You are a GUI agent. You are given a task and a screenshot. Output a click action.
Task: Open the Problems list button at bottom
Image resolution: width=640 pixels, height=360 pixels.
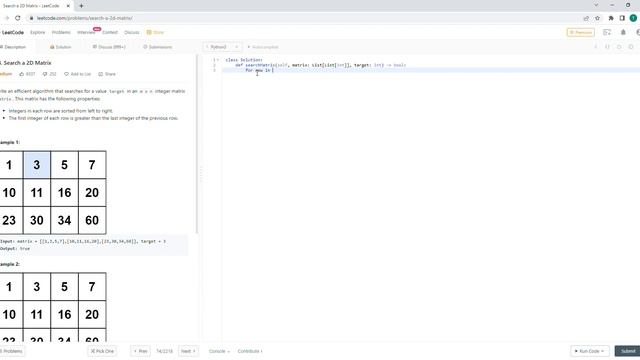11,351
